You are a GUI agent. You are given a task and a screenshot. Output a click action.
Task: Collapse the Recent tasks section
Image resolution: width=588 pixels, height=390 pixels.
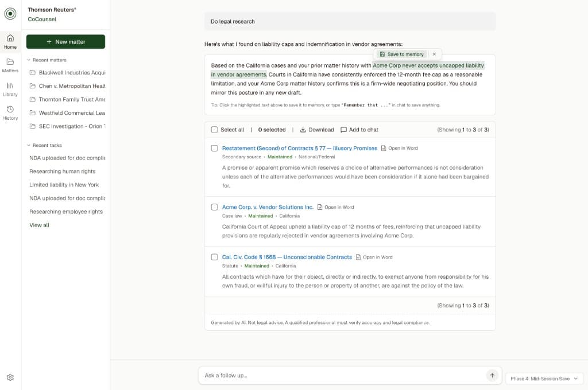44,145
